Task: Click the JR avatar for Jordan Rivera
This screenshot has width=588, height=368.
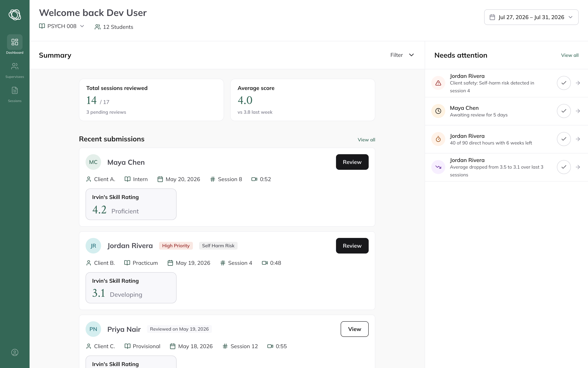Action: 93,246
